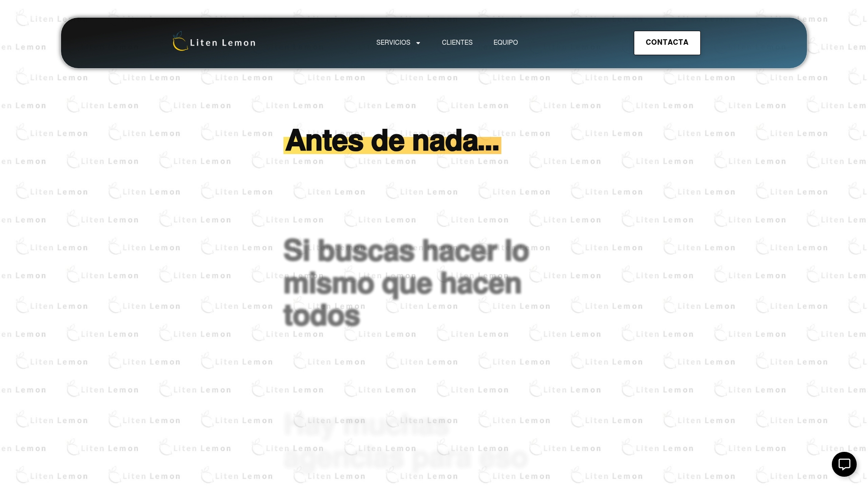
Task: Click inside the dark navigation header bar
Action: click(x=316, y=43)
